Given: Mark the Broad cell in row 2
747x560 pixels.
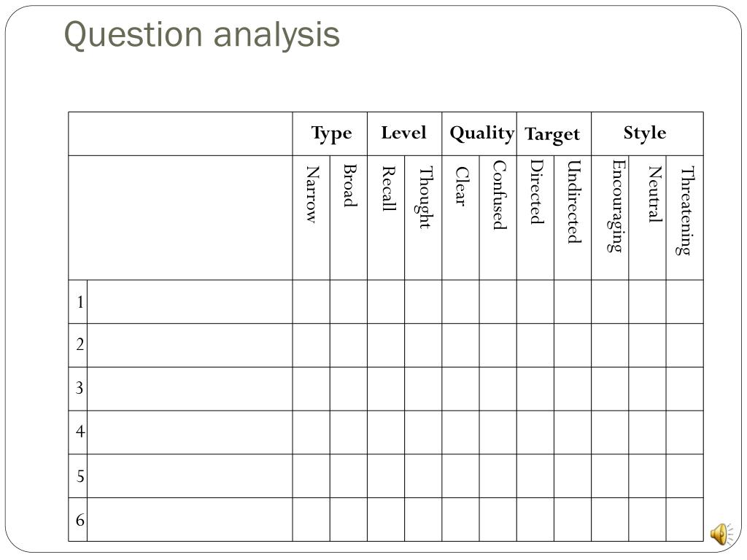Looking at the screenshot, I should [x=349, y=345].
